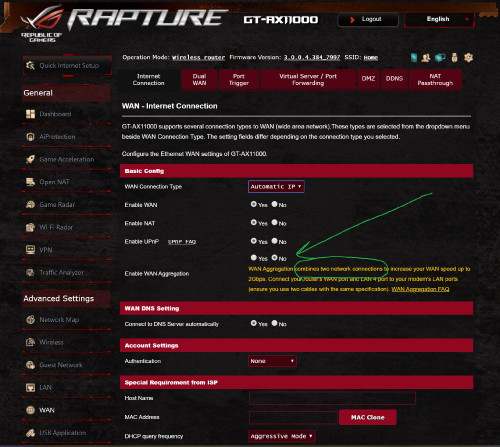This screenshot has height=447, width=500.
Task: Switch to the Dual WAN tab
Action: click(199, 80)
